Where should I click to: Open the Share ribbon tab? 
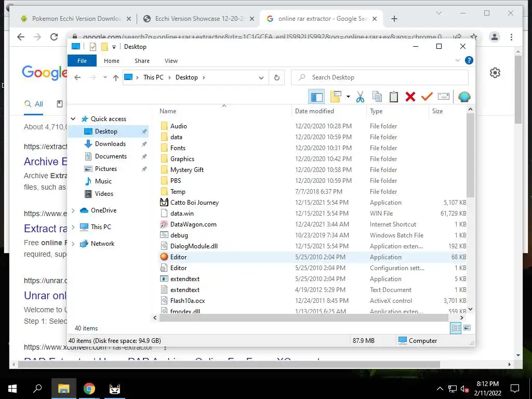coord(142,61)
